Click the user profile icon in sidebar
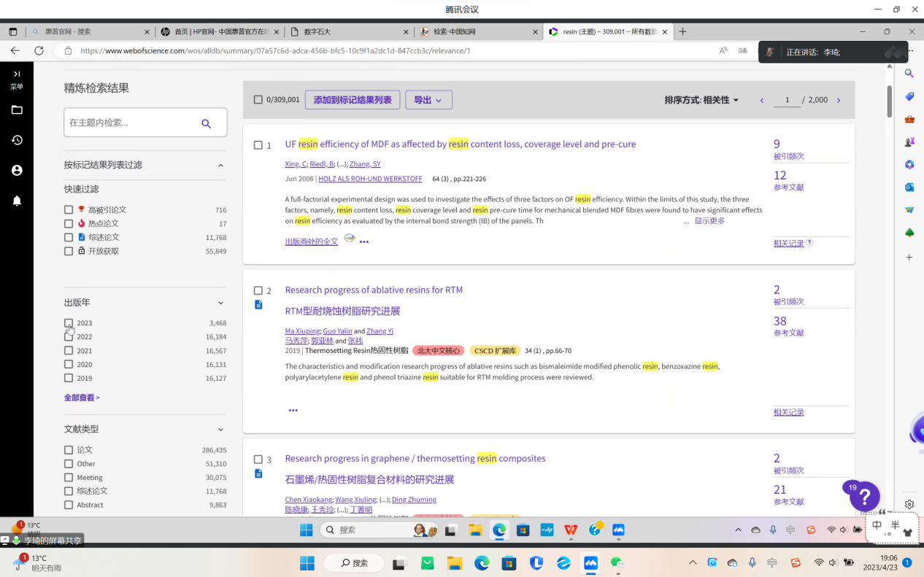 [17, 170]
